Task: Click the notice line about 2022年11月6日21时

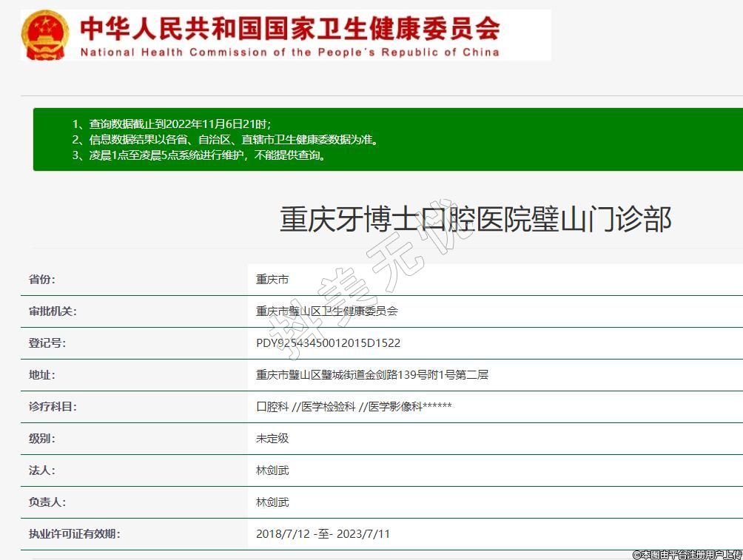Action: click(176, 124)
